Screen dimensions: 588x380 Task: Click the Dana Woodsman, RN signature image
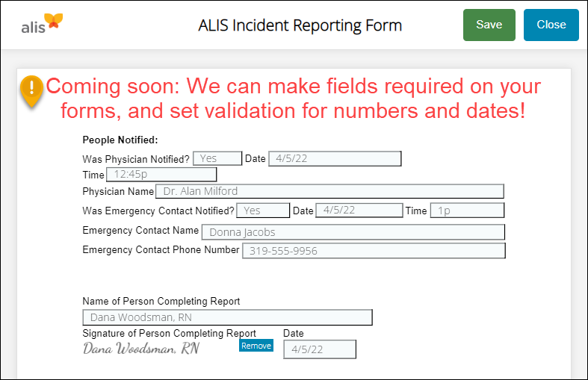tap(141, 348)
